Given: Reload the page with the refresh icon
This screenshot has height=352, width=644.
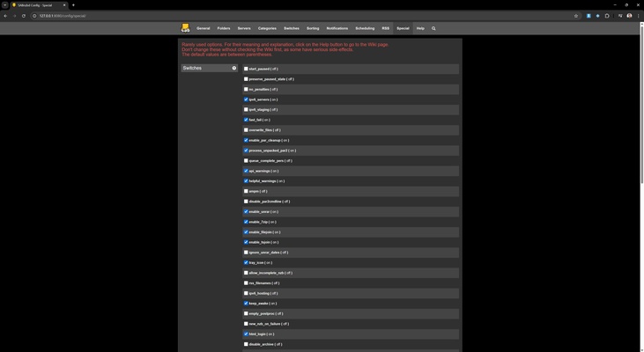Looking at the screenshot, I should 24,16.
